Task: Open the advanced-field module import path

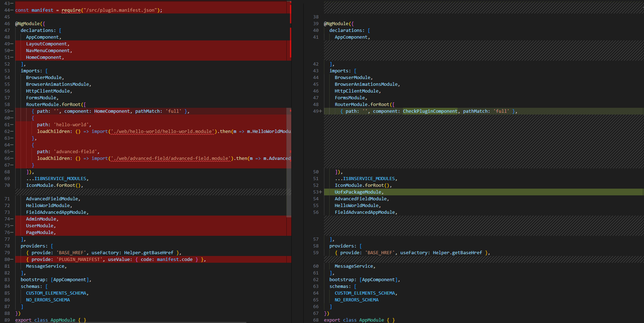Action: 170,158
